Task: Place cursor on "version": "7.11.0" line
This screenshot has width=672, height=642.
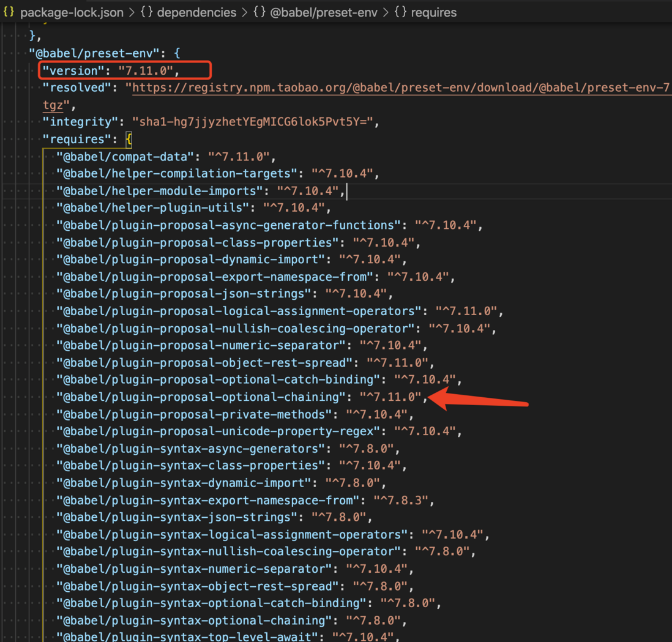Action: pos(111,71)
